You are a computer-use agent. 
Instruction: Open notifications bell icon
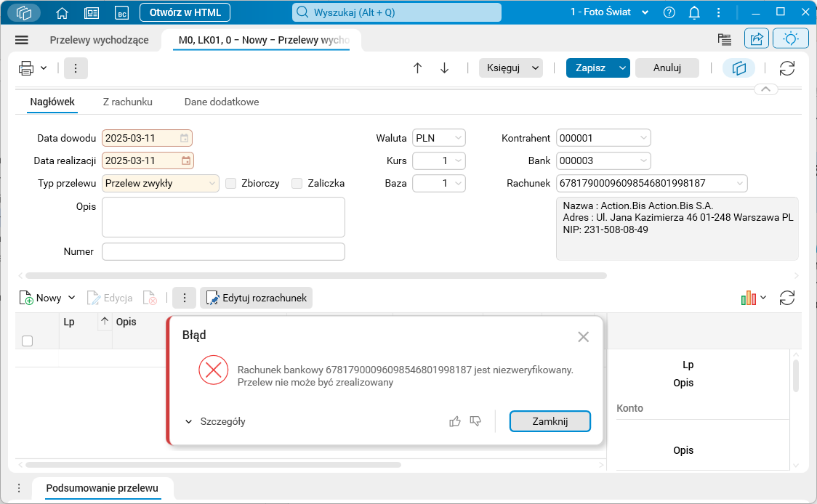click(694, 12)
